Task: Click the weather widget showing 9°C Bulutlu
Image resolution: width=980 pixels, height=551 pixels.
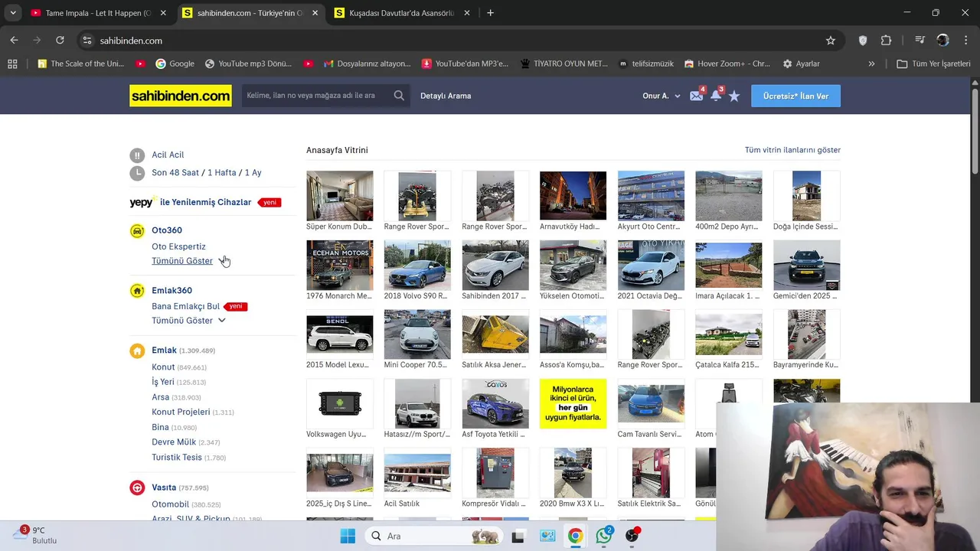Action: (36, 535)
